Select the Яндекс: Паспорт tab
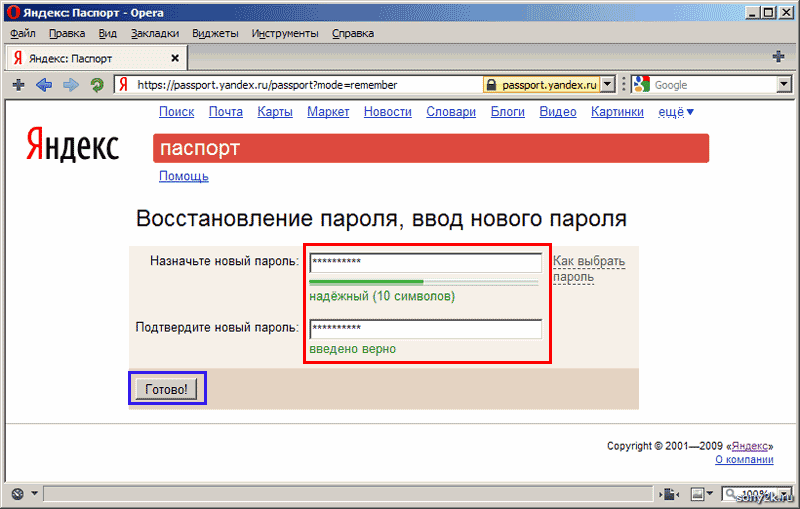This screenshot has width=800, height=509. point(96,58)
